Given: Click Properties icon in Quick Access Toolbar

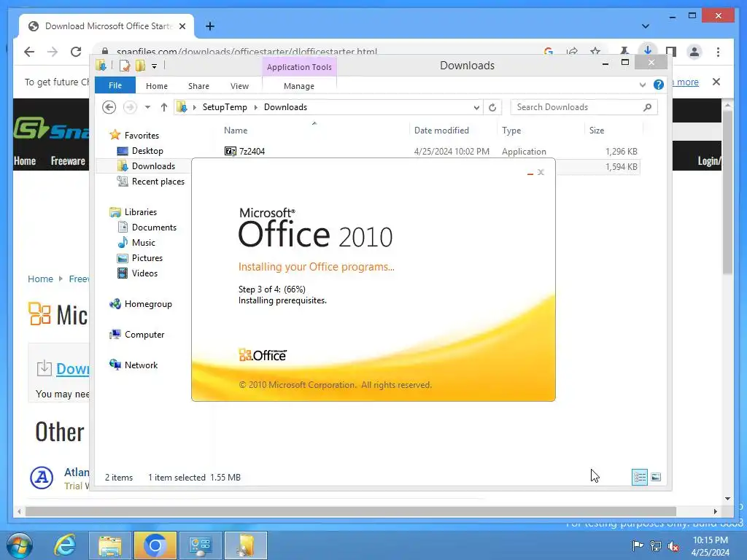Looking at the screenshot, I should coord(124,65).
